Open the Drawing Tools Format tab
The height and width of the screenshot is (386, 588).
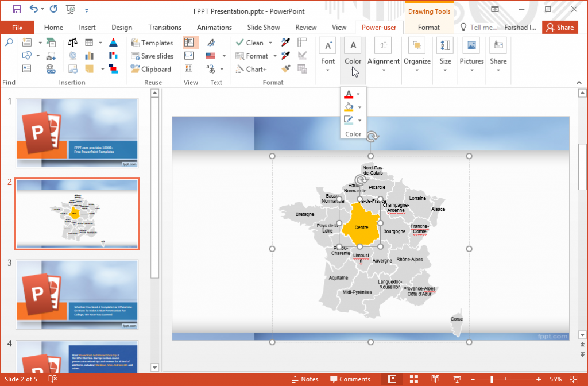[x=428, y=27]
